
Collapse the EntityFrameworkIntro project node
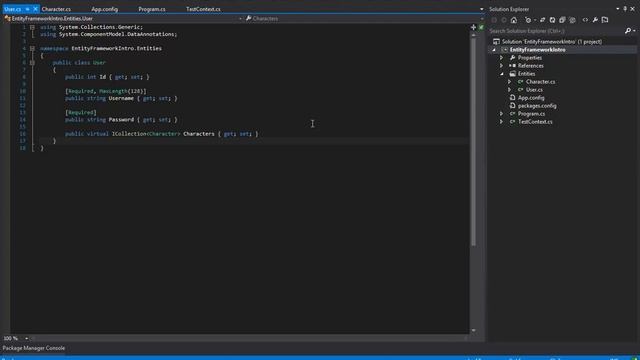[494, 50]
